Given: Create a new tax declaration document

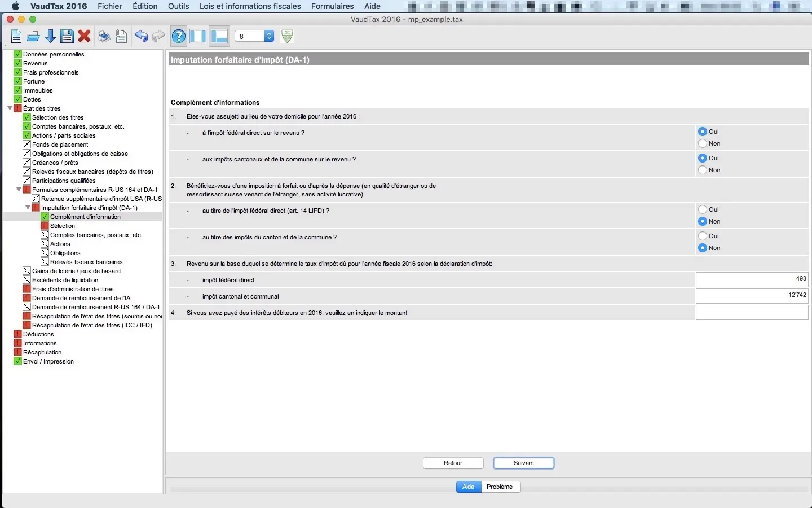Looking at the screenshot, I should click(x=16, y=37).
